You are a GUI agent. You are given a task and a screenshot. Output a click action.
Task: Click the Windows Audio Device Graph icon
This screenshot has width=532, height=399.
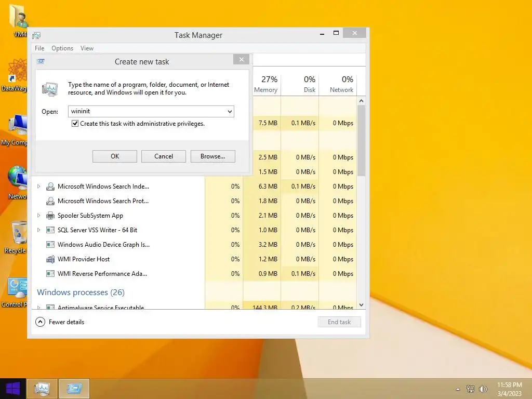(x=50, y=245)
